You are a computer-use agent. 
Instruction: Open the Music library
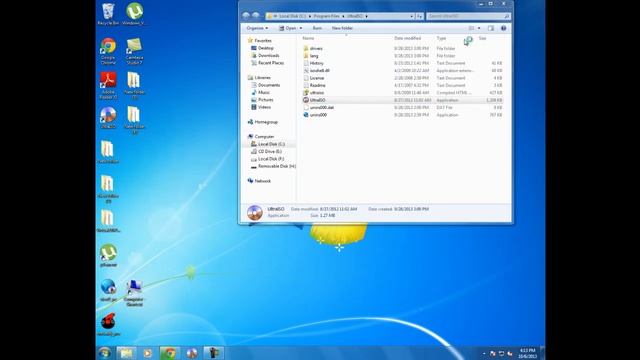pos(264,92)
